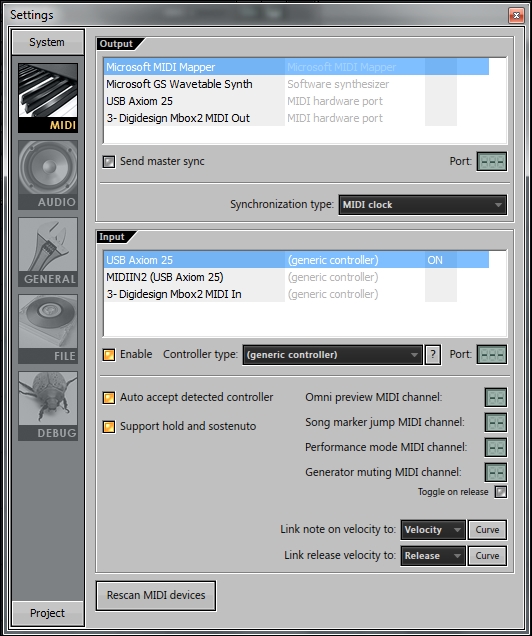Toggle the Send master sync checkbox
This screenshot has height=636, width=532.
coord(109,162)
